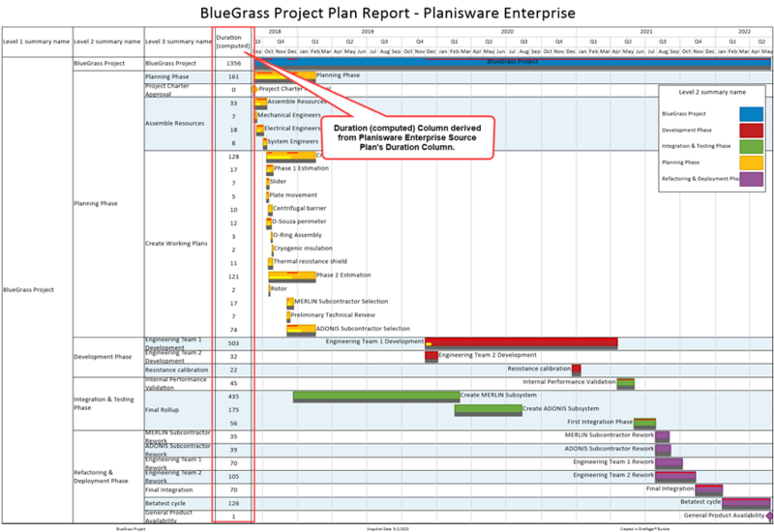Click the 2020 year header in timeline

click(x=507, y=32)
